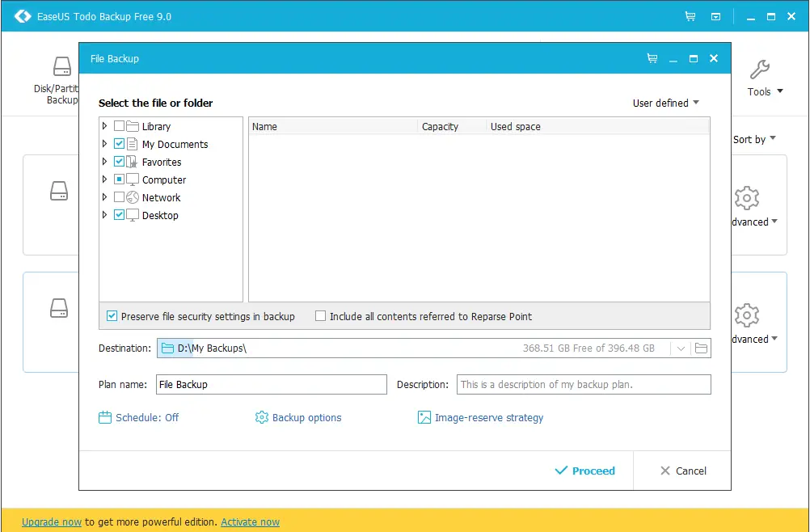Click the Proceed button
810x532 pixels.
tap(584, 471)
